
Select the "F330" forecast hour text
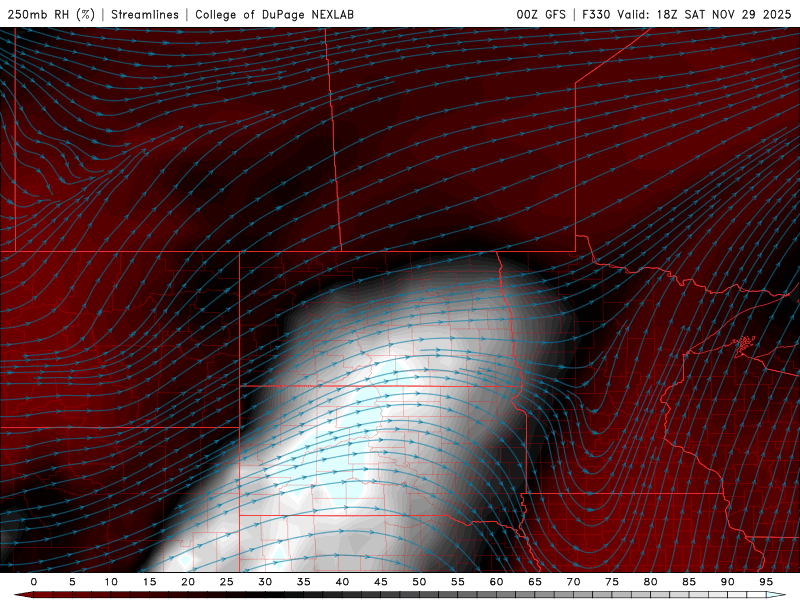[x=596, y=14]
